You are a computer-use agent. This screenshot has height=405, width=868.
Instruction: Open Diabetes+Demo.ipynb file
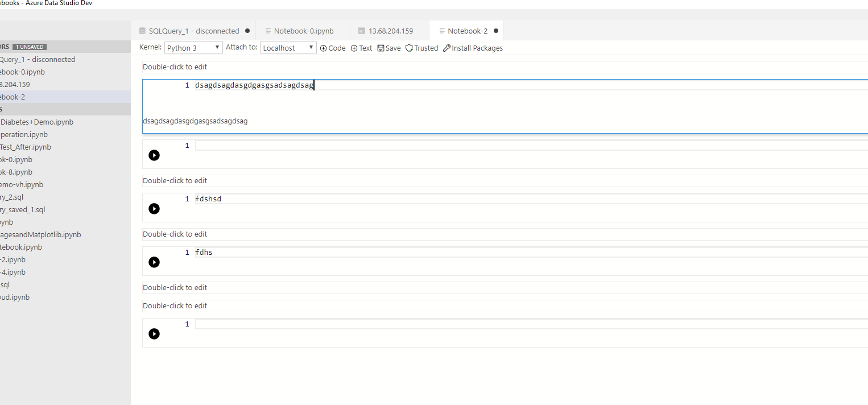point(65,122)
